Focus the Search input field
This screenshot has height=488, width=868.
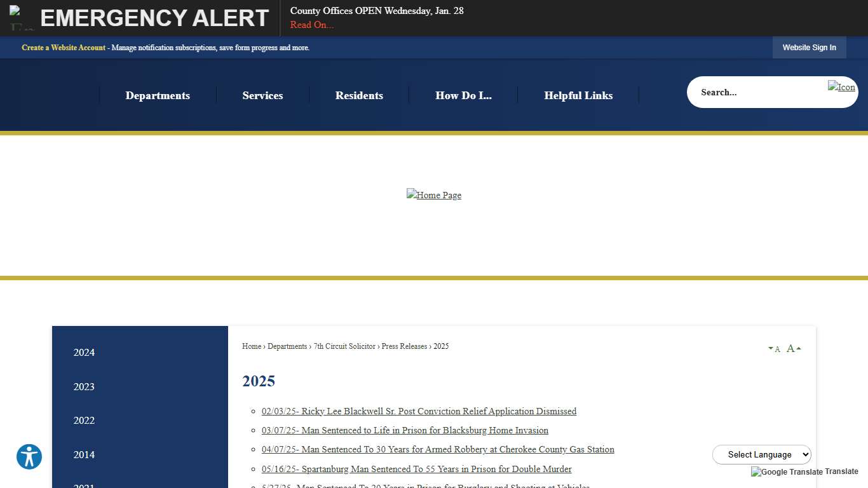click(x=756, y=92)
